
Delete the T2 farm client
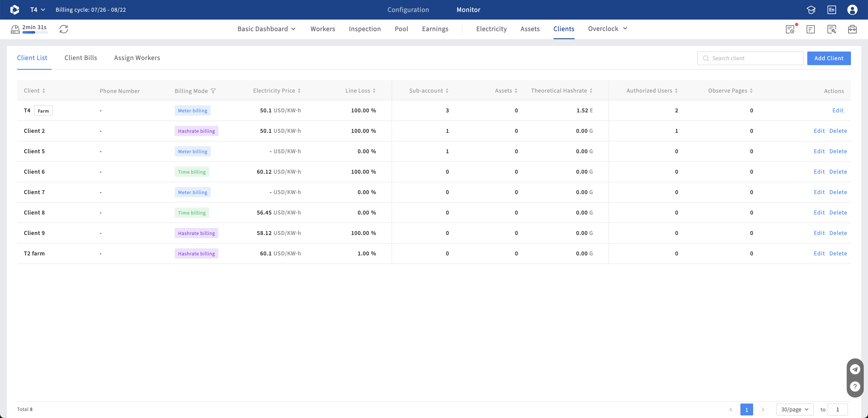tap(838, 253)
